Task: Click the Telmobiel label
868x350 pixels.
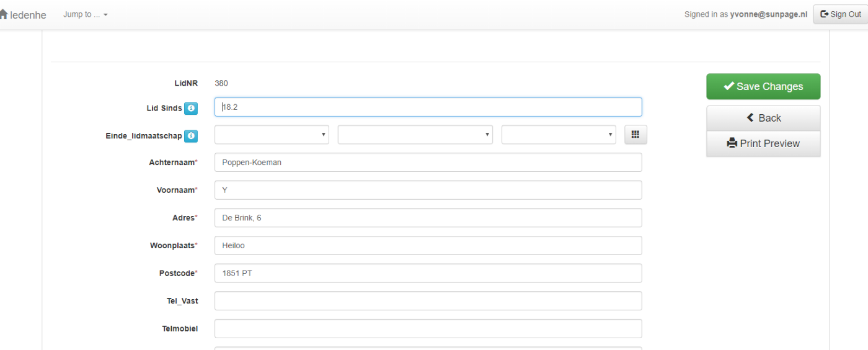Action: pyautogui.click(x=180, y=329)
